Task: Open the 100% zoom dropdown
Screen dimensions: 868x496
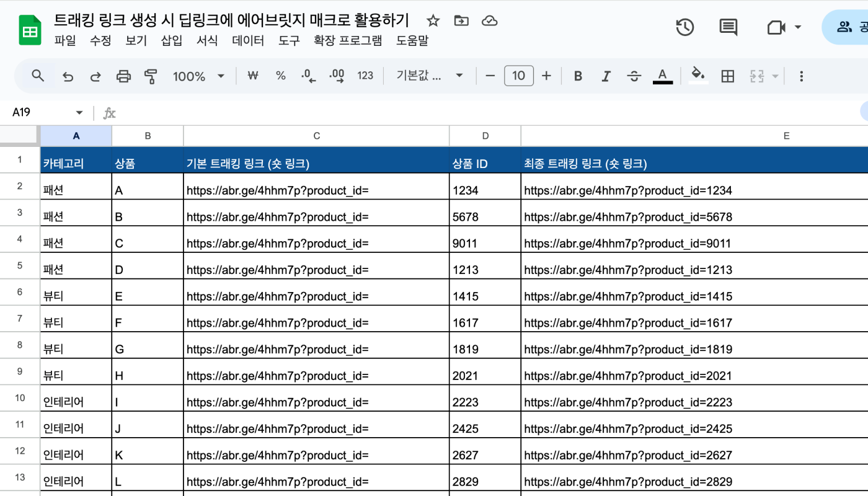Action: click(x=198, y=76)
